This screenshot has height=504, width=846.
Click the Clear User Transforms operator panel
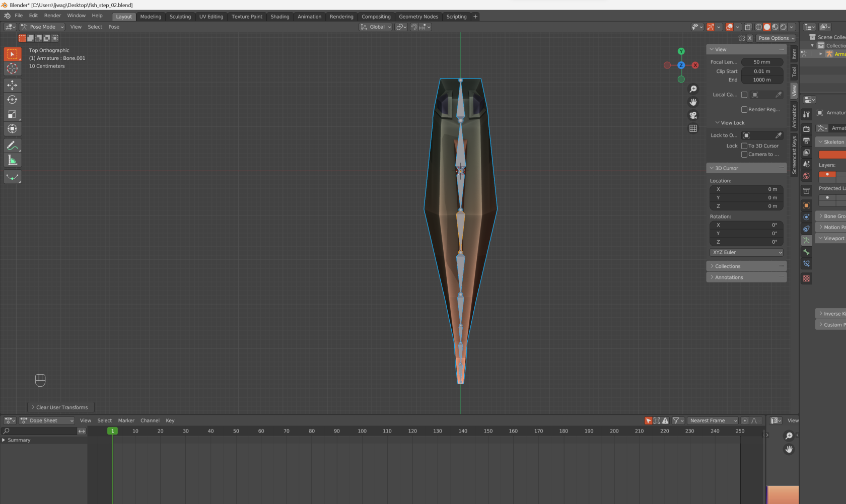(x=61, y=407)
